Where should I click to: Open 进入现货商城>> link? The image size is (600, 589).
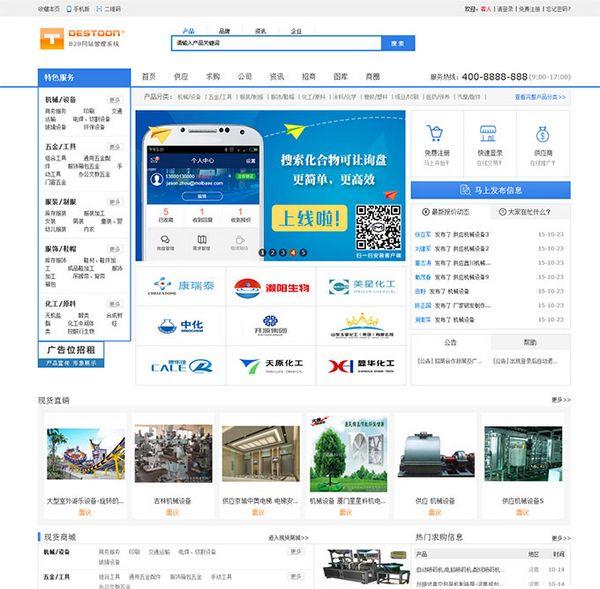(288, 538)
